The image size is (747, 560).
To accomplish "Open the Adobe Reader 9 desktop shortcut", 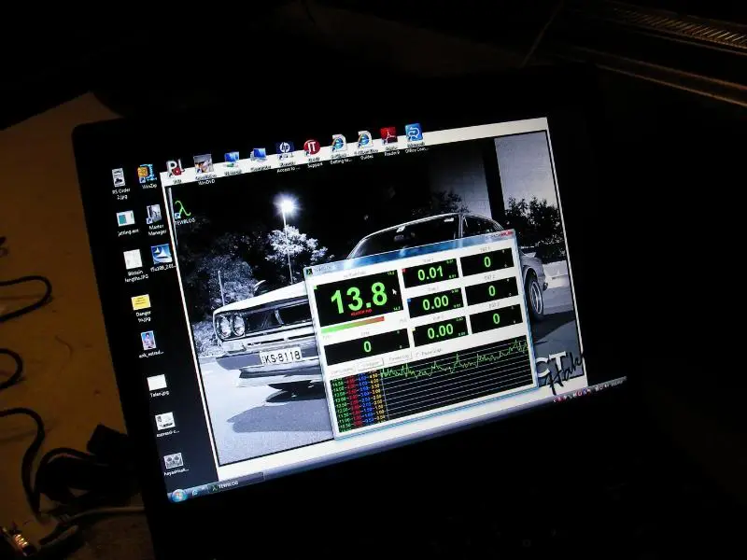I will click(x=389, y=141).
